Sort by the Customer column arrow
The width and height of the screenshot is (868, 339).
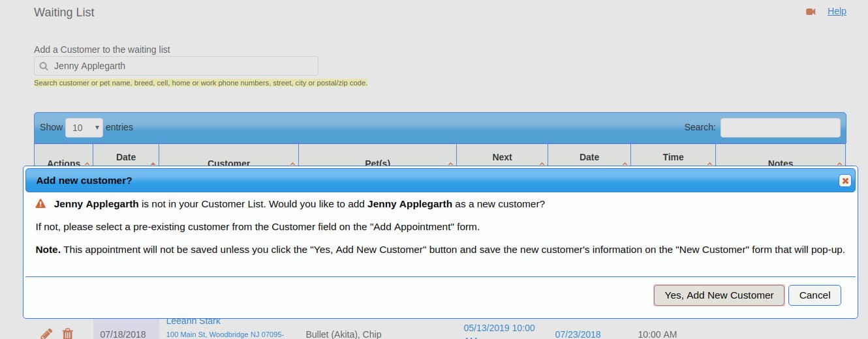coord(292,164)
